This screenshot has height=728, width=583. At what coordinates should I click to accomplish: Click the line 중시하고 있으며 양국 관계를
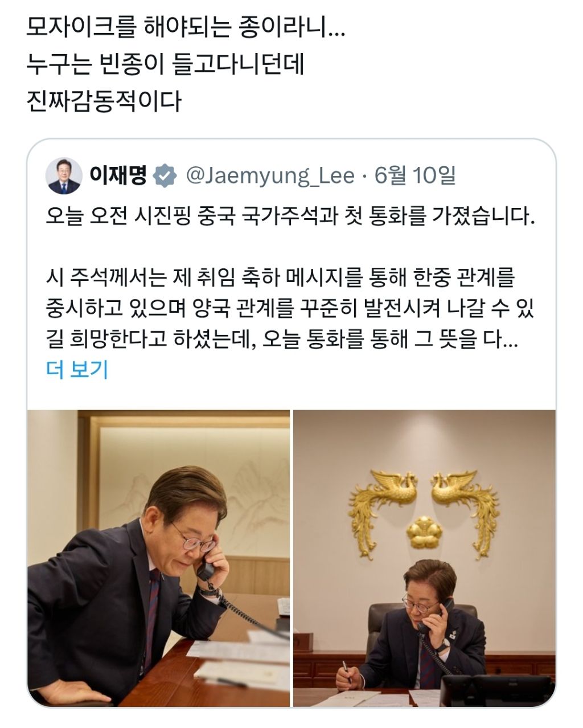[291, 309]
